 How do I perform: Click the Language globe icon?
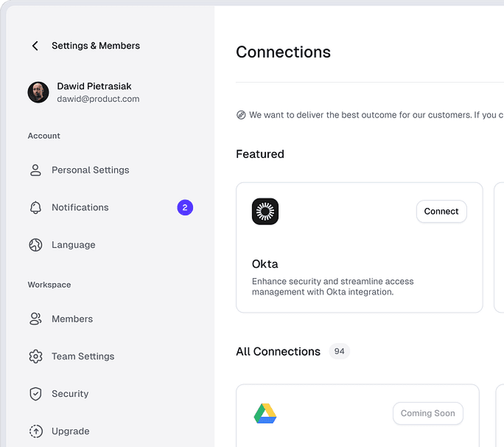[35, 245]
